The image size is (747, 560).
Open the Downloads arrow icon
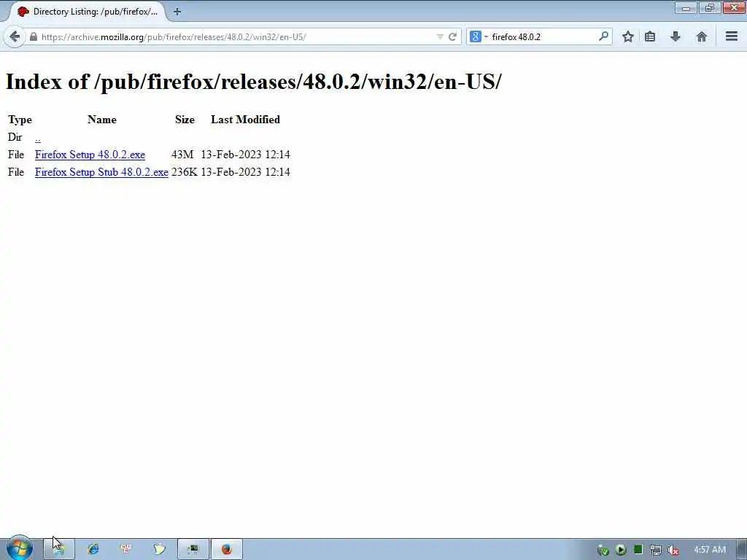675,36
